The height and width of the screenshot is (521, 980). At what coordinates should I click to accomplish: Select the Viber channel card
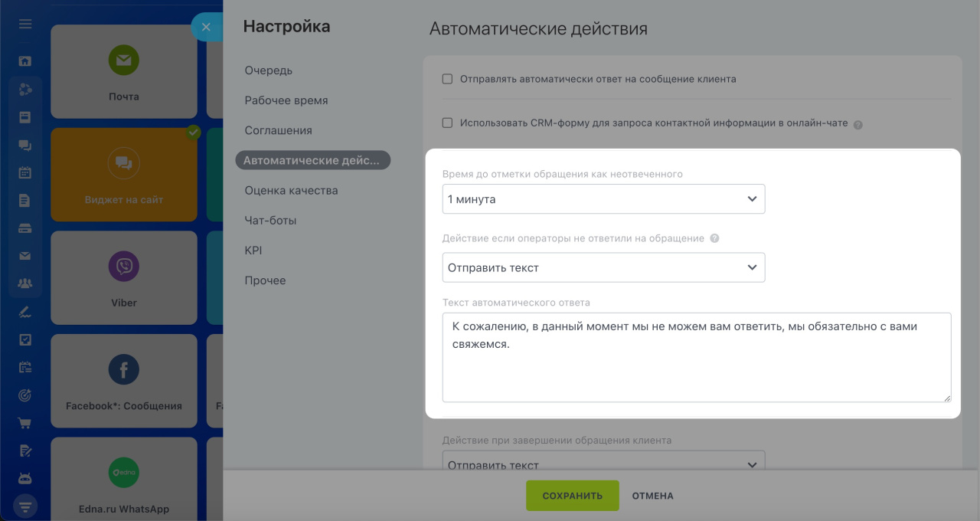[x=124, y=277]
